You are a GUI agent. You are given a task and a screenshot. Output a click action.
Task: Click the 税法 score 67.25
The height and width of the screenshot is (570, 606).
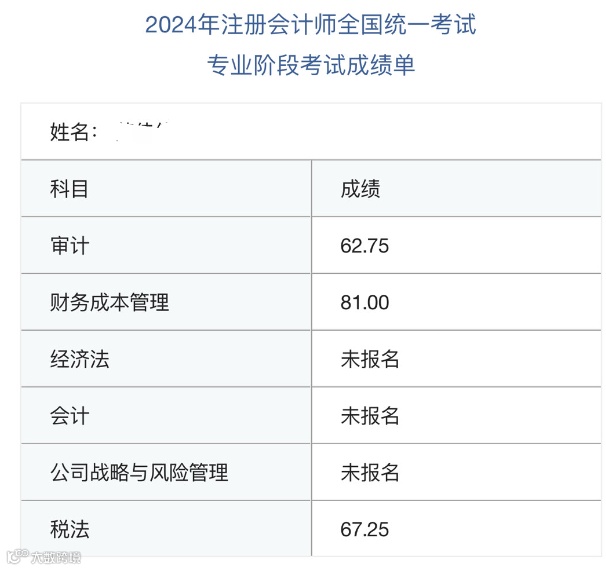tap(364, 529)
